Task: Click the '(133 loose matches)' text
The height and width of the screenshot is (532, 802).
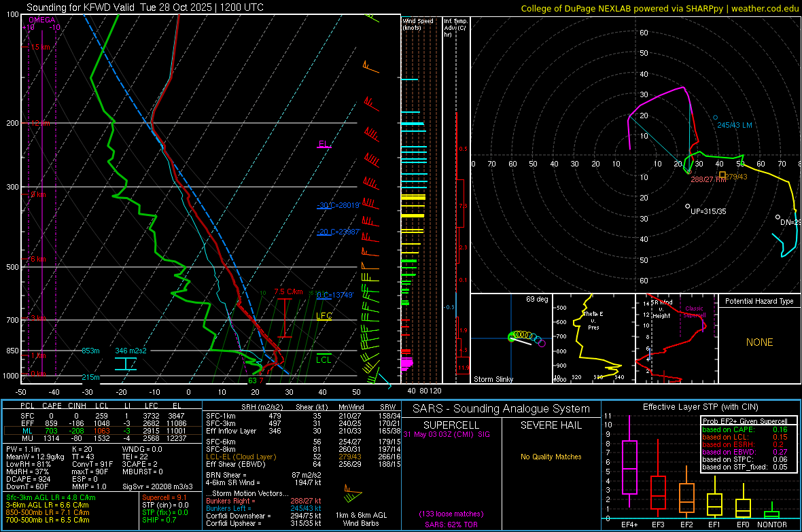Action: (451, 514)
